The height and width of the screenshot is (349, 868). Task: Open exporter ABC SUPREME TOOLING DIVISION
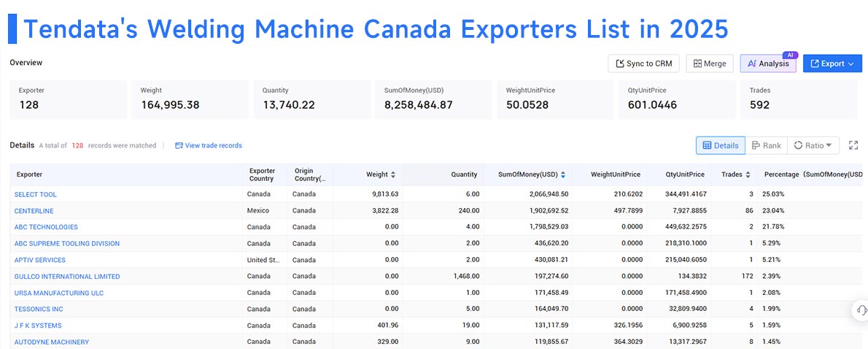tap(67, 244)
